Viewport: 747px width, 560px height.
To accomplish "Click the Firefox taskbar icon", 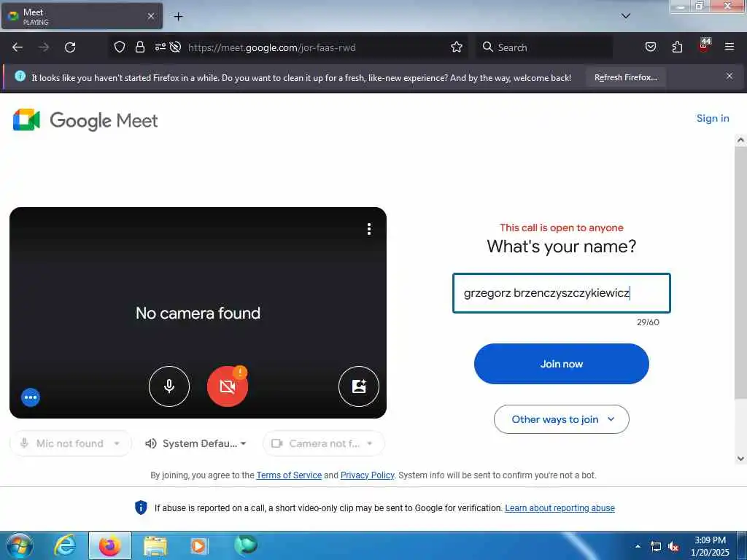I will [110, 545].
